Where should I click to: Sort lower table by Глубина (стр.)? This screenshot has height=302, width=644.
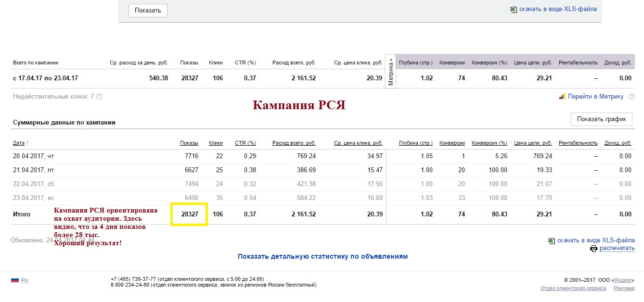416,143
